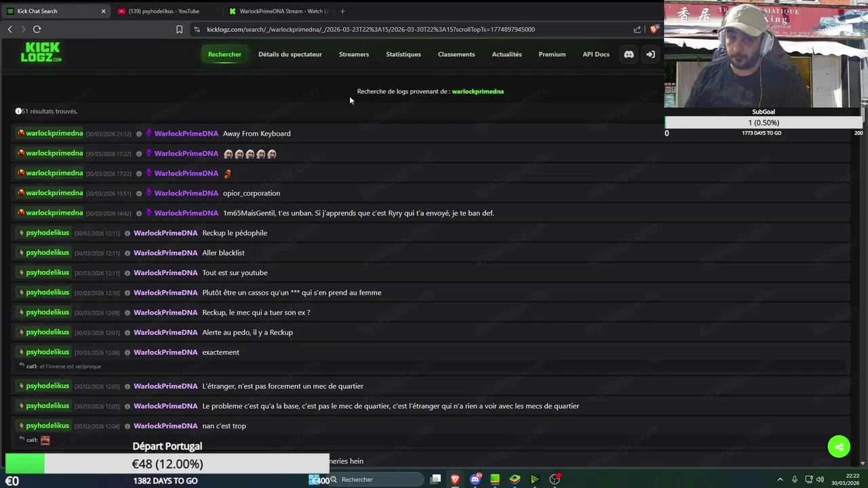Click reply arrow before 'et l'inverse est reciproque'

(22, 366)
